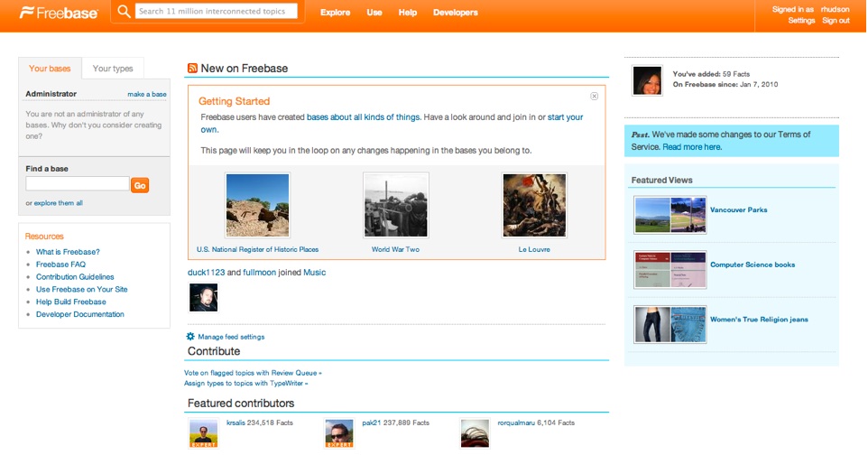This screenshot has width=868, height=455.
Task: Click the start your own link
Action: point(565,117)
